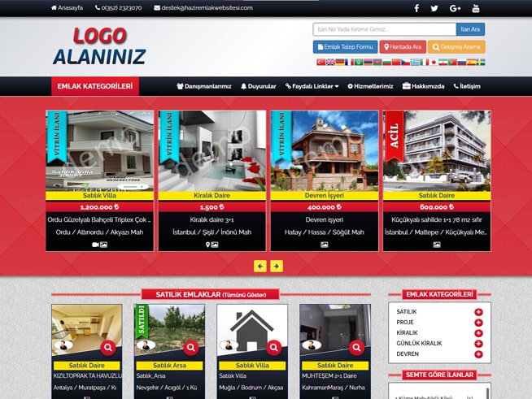Open the Faydalı Linkler dropdown menu
532x399 pixels.
click(x=312, y=86)
